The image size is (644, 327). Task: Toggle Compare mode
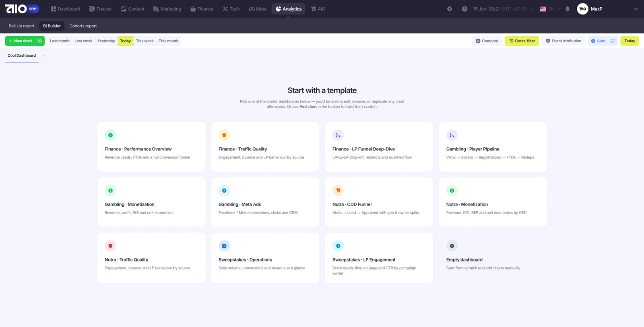[x=487, y=41]
